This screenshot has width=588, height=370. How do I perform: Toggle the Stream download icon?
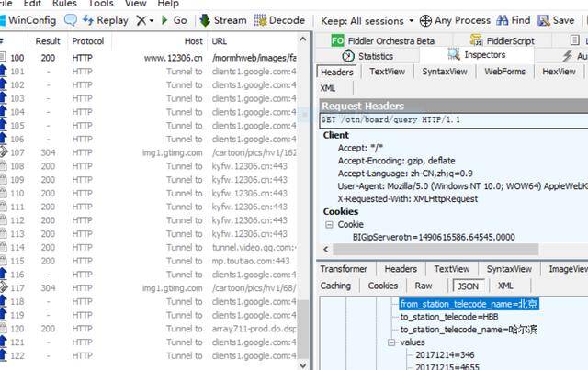[205, 20]
